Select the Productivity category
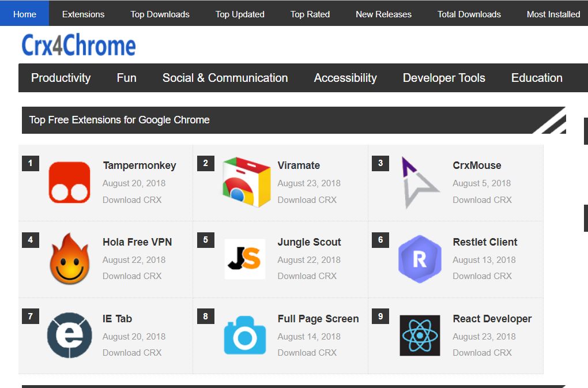 [61, 78]
